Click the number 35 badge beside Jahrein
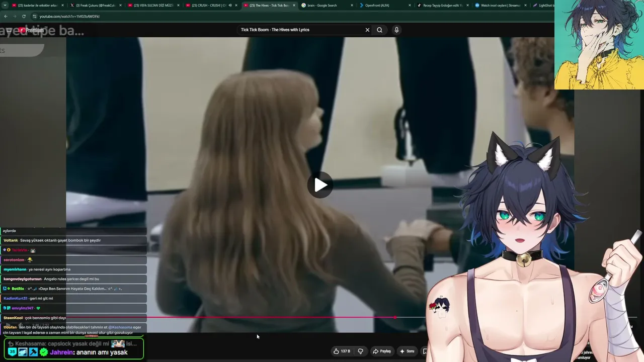Viewport: 644px width, 362px height. tap(12, 352)
